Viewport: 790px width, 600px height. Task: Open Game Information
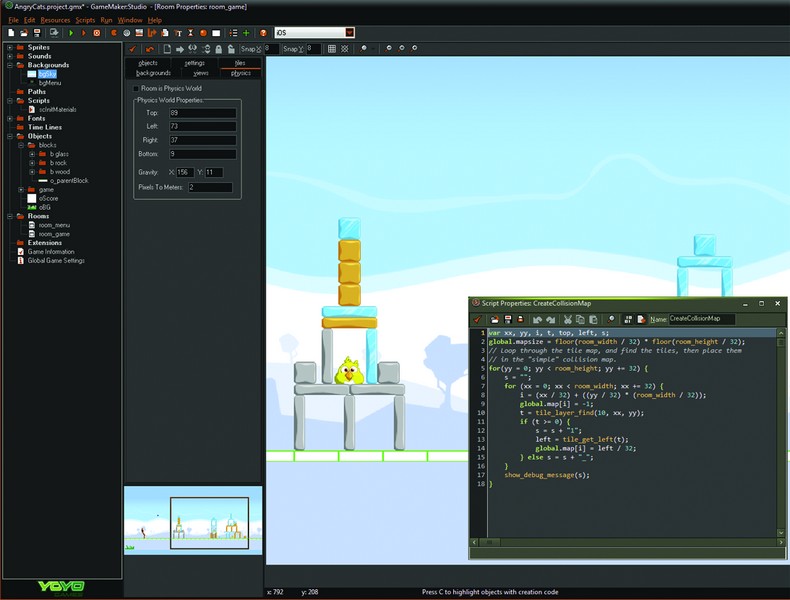(x=51, y=252)
